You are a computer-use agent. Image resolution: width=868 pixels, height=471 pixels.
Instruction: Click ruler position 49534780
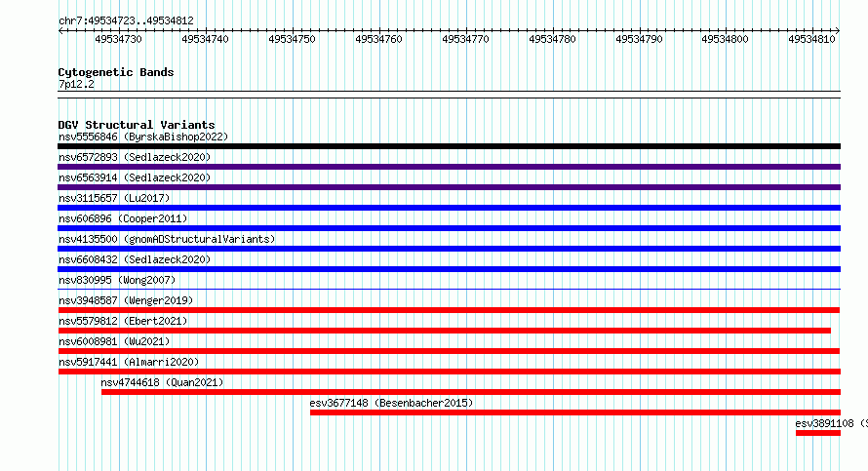(x=552, y=39)
